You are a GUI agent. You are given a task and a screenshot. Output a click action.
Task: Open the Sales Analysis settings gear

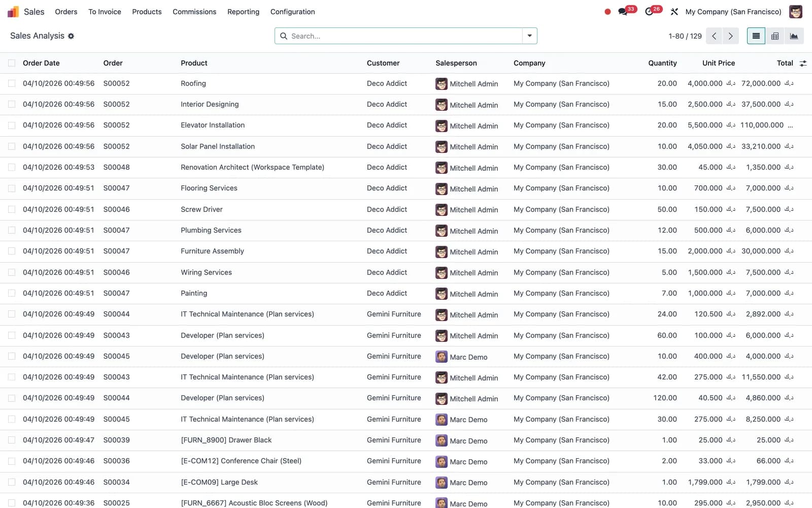(71, 36)
